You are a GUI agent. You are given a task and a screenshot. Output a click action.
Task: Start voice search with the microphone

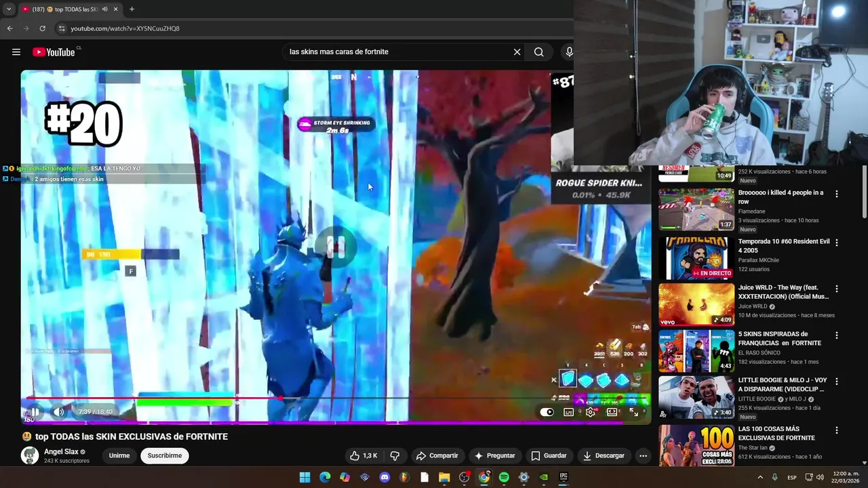point(569,52)
